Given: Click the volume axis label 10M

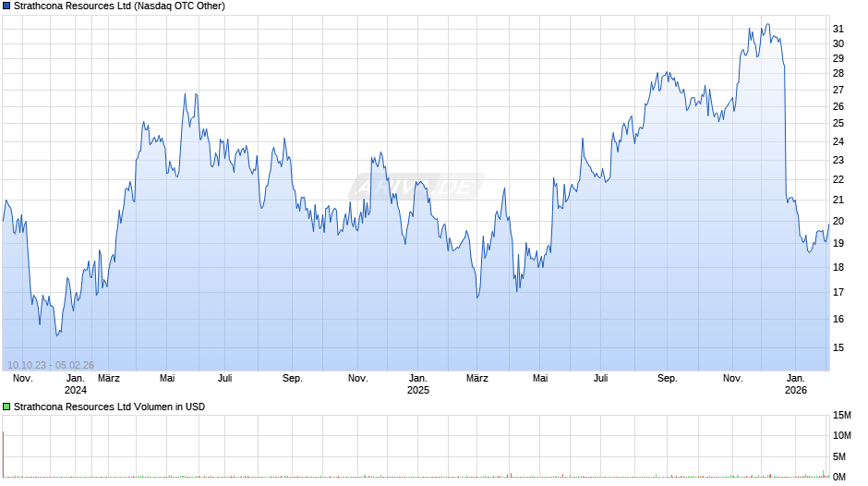Looking at the screenshot, I should click(841, 436).
